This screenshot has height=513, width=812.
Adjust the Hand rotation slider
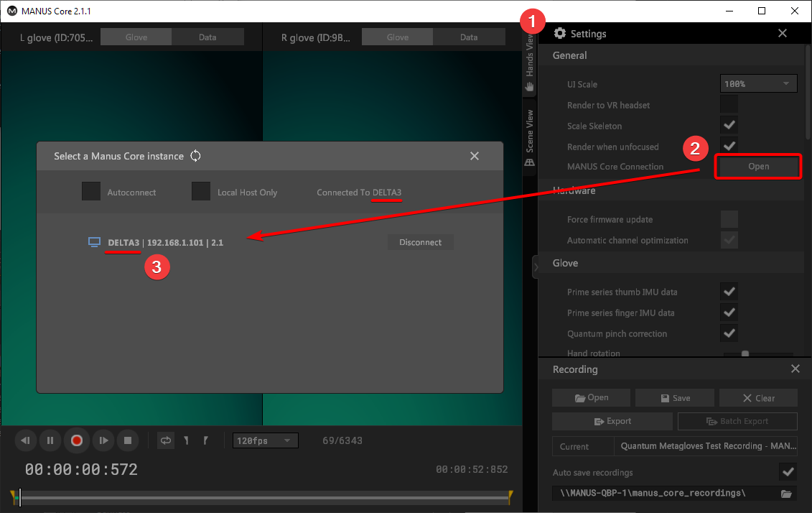pos(745,353)
